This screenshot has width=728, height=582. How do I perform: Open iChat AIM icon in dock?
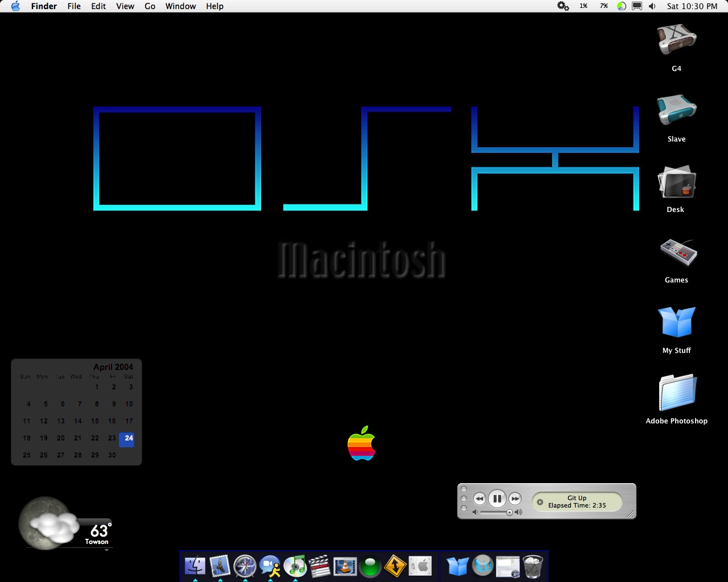coord(270,566)
